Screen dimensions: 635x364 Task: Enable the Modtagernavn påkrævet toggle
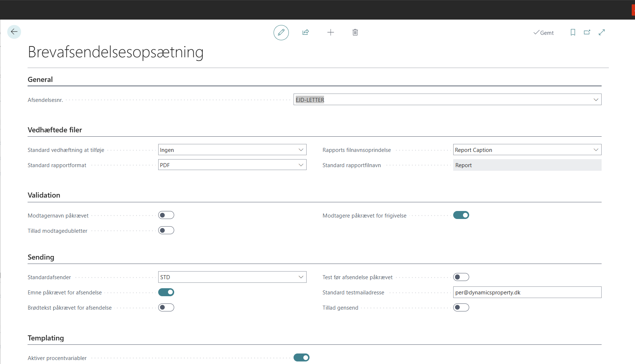[x=166, y=215]
